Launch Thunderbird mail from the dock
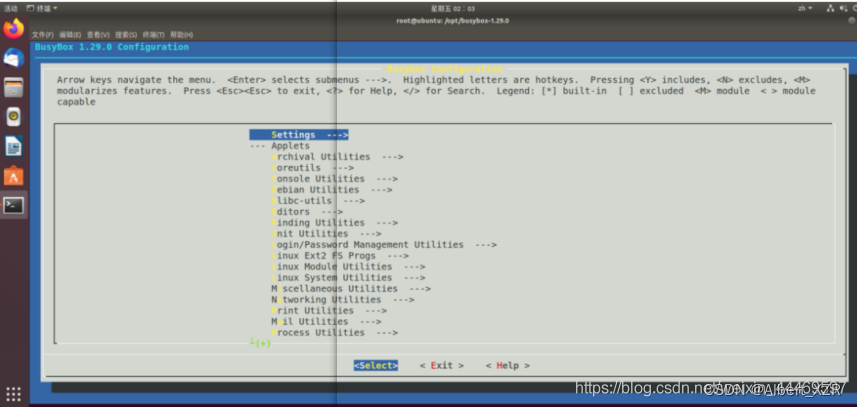 pos(14,58)
